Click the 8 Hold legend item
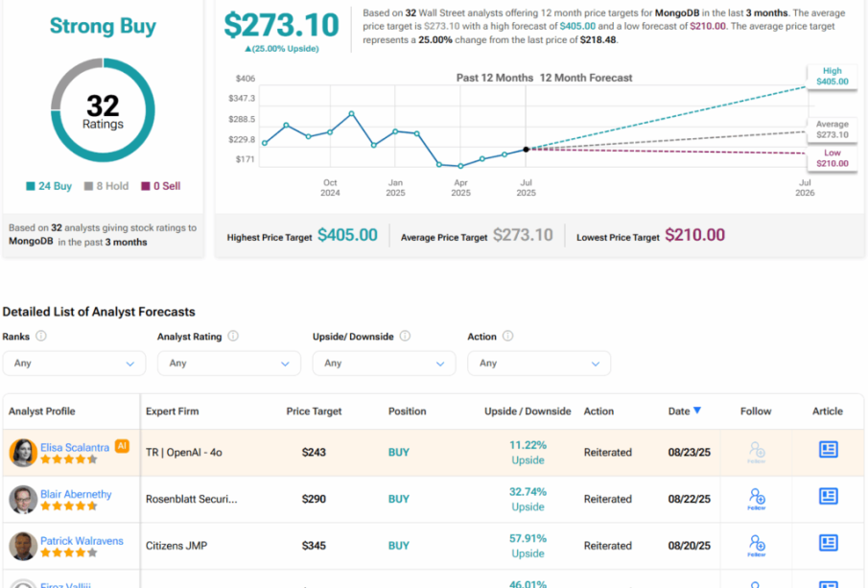This screenshot has width=868, height=588. coord(106,186)
